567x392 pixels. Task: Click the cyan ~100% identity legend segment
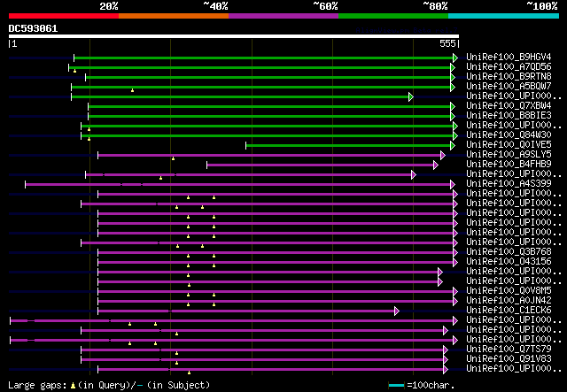click(503, 15)
